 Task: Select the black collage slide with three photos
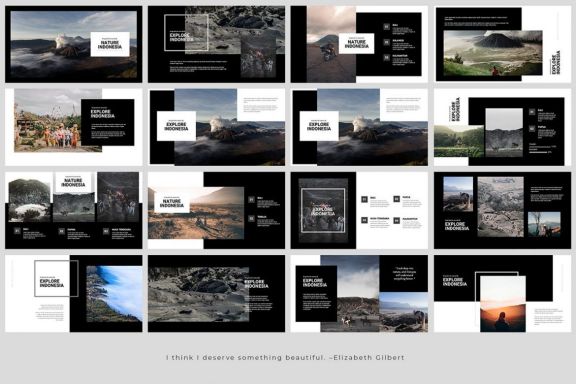pyautogui.click(x=502, y=210)
